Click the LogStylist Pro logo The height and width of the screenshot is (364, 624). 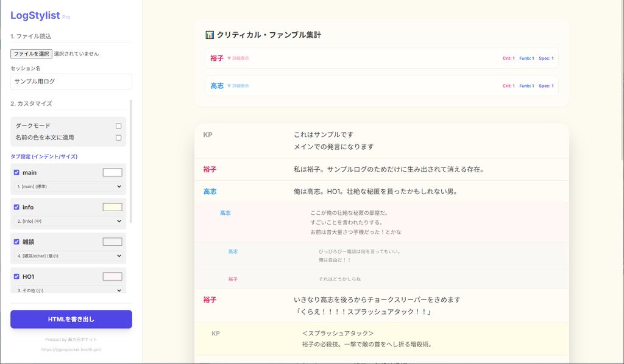(x=40, y=15)
